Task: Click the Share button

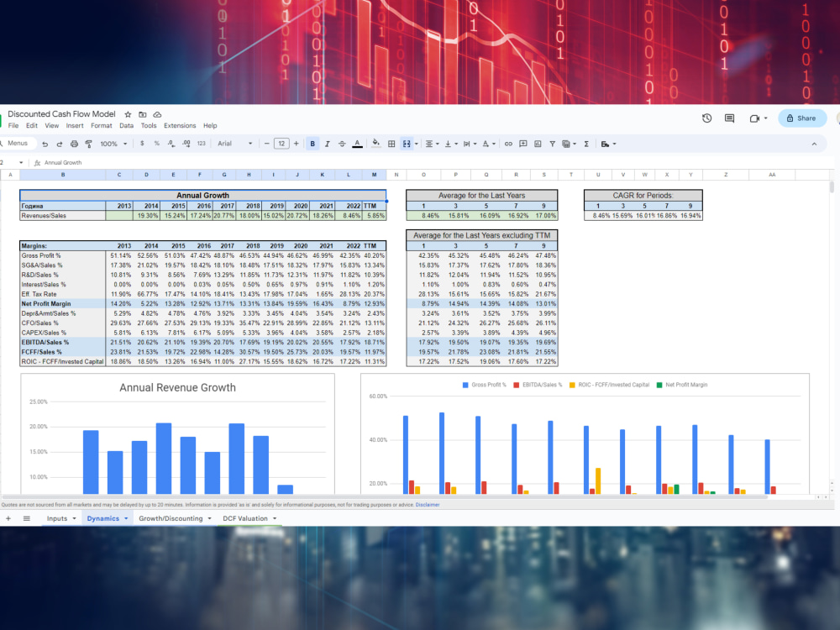Action: point(802,118)
